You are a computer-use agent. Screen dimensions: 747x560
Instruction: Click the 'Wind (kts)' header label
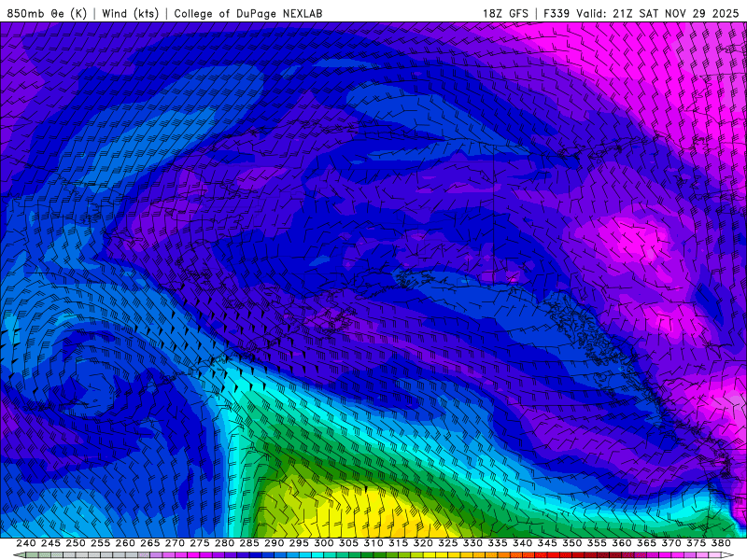[x=130, y=13]
